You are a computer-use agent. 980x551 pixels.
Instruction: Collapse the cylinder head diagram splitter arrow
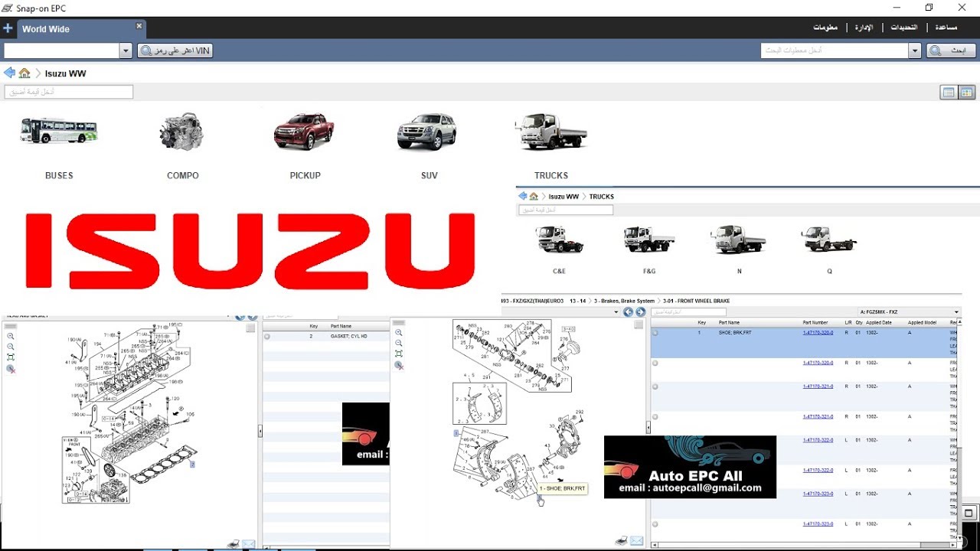(x=260, y=432)
